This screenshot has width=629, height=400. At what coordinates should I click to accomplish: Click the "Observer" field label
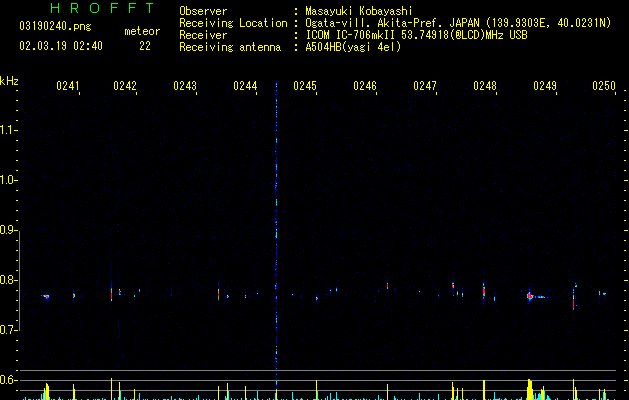click(203, 11)
